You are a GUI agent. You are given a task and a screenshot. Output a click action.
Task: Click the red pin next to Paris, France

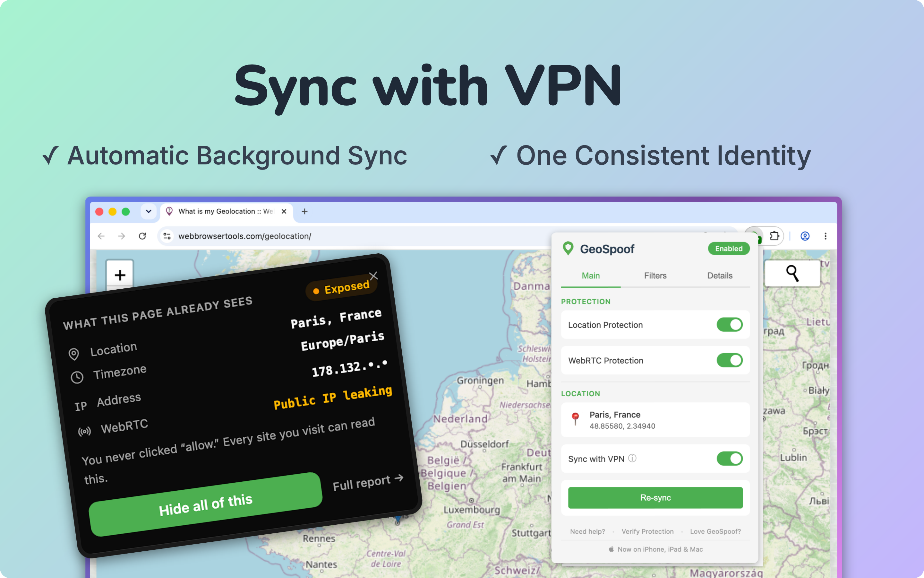(575, 419)
